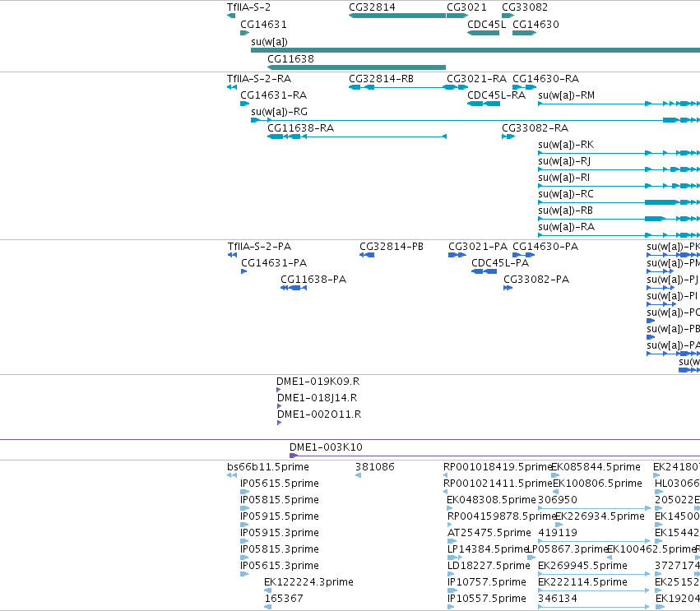Screen dimensions: 700x611
Task: Open transcript su(w[a])-RG label
Action: coord(279,112)
